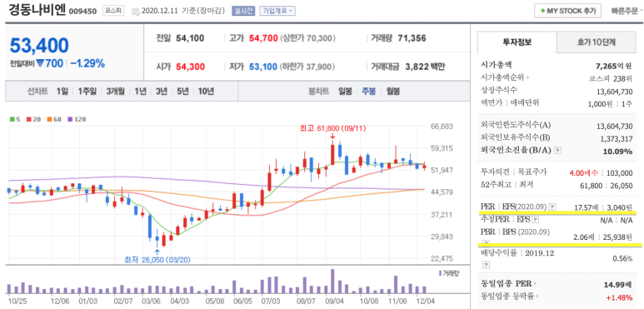Click the purple 거래량 legend marker

pyautogui.click(x=440, y=273)
